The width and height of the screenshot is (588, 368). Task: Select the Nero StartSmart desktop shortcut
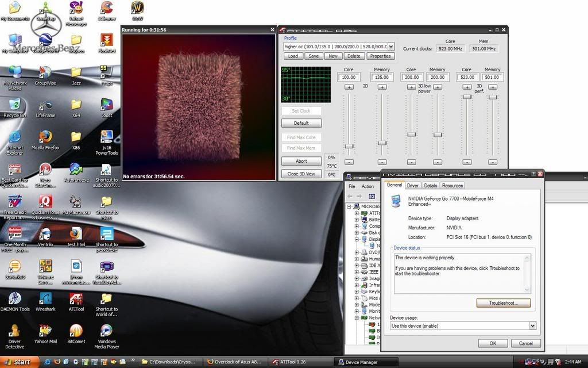point(45,175)
